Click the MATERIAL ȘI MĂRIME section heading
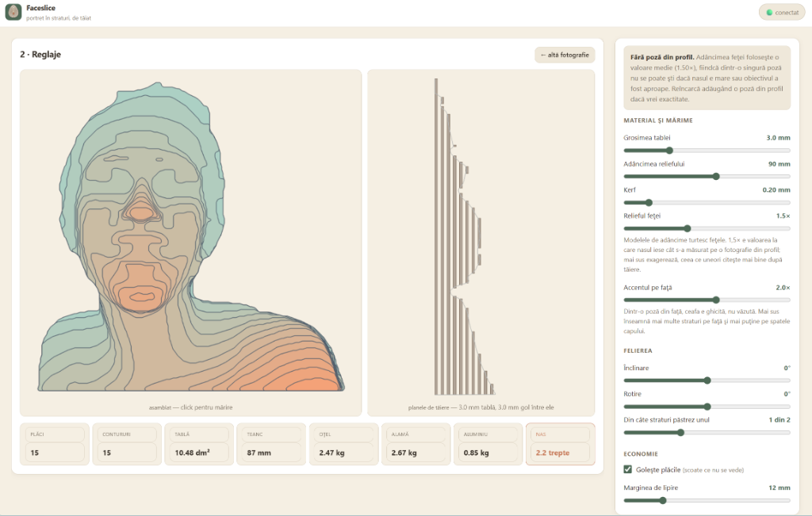812x516 pixels. [658, 120]
